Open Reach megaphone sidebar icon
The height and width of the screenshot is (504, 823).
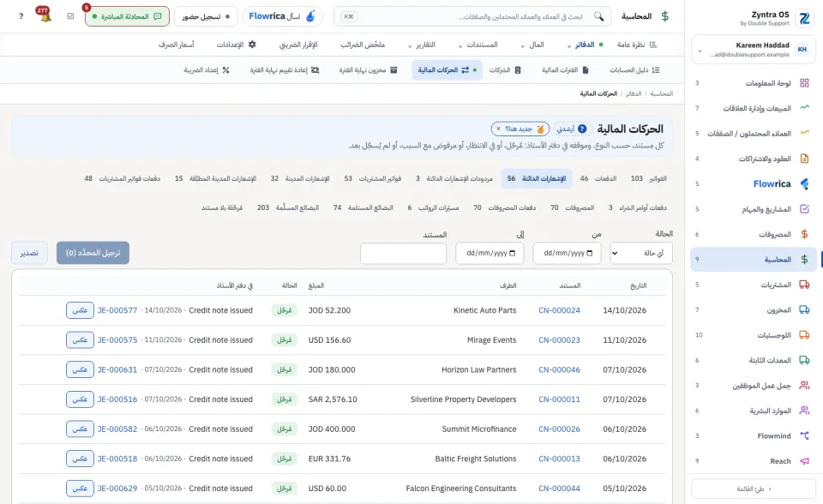804,461
